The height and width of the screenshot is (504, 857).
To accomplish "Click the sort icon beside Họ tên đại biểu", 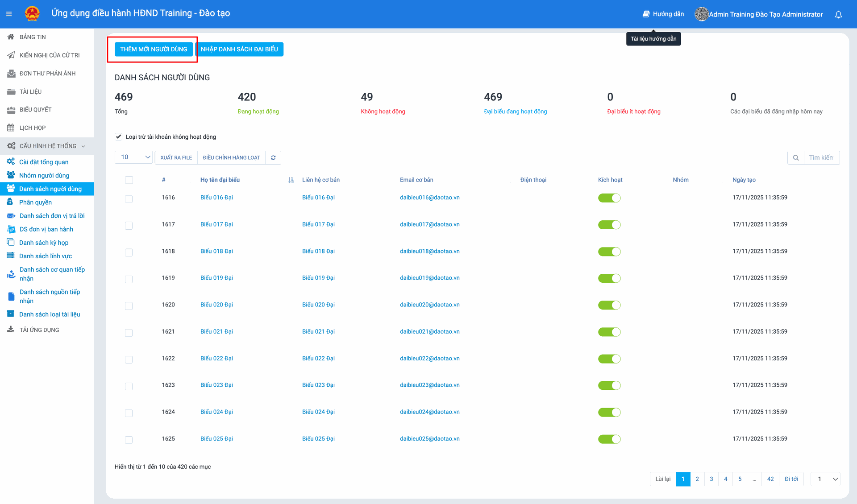I will point(291,180).
